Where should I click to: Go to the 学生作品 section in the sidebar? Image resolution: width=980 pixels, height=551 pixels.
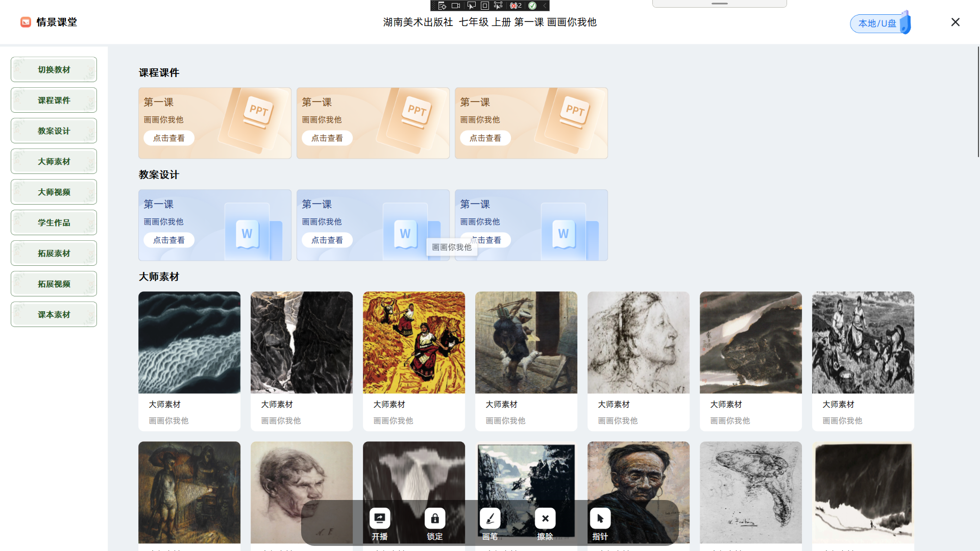54,222
